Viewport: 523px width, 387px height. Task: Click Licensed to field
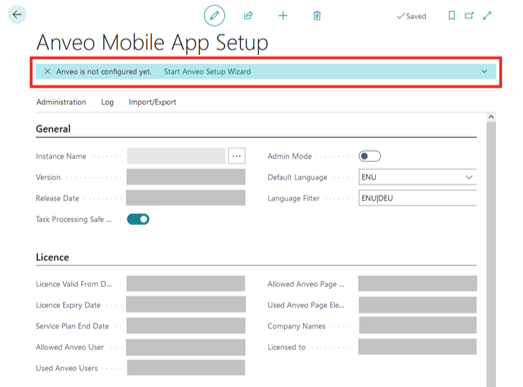pyautogui.click(x=418, y=347)
